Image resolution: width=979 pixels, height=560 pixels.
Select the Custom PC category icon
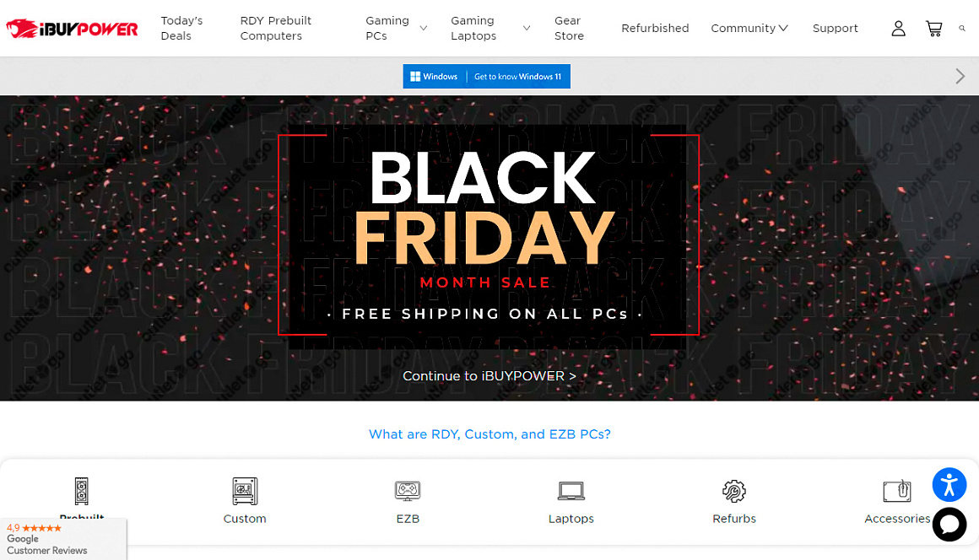coord(245,491)
